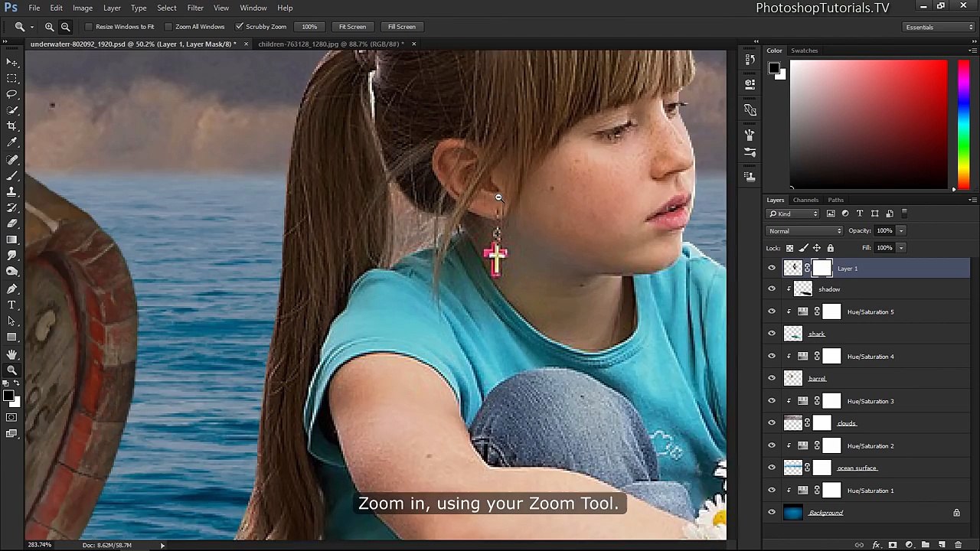980x551 pixels.
Task: Open the Filter menu
Action: pyautogui.click(x=195, y=8)
